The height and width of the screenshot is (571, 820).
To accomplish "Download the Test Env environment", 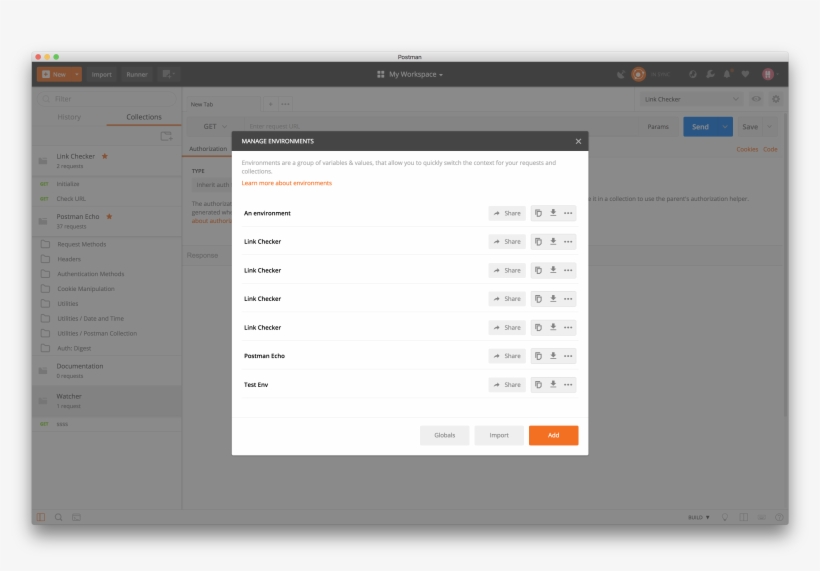I will click(x=553, y=385).
